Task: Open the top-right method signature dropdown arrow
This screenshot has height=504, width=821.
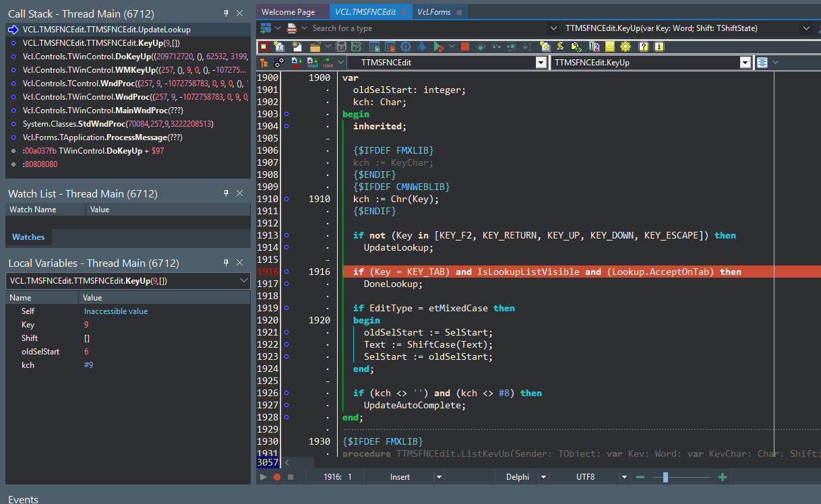Action: click(806, 28)
